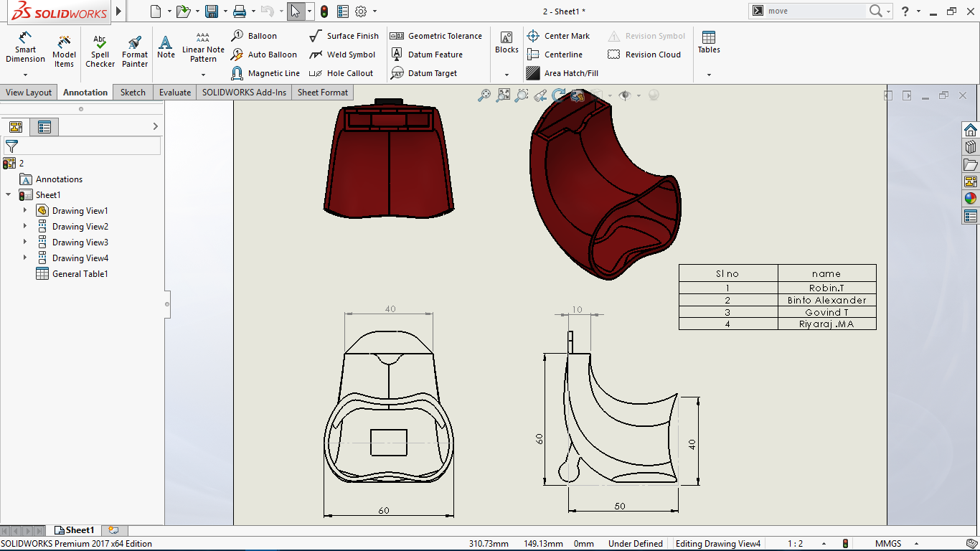The height and width of the screenshot is (551, 980).
Task: Click the filter funnel icon
Action: click(11, 146)
